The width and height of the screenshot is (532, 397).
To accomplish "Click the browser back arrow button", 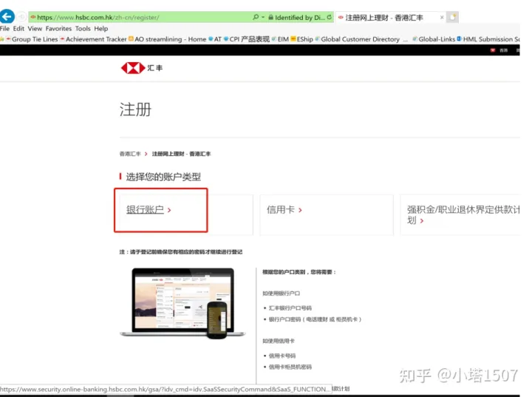I will click(7, 16).
